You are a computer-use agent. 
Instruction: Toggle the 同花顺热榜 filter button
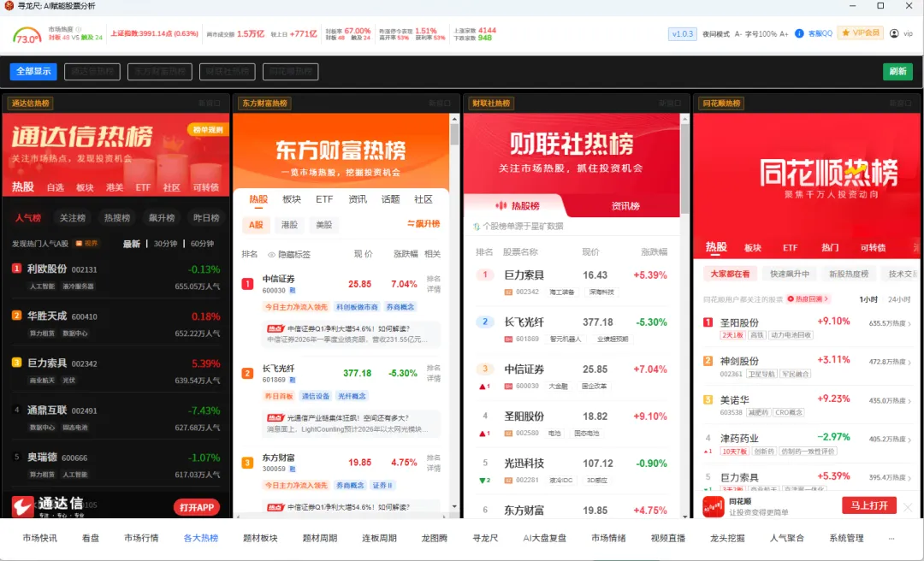[x=291, y=72]
